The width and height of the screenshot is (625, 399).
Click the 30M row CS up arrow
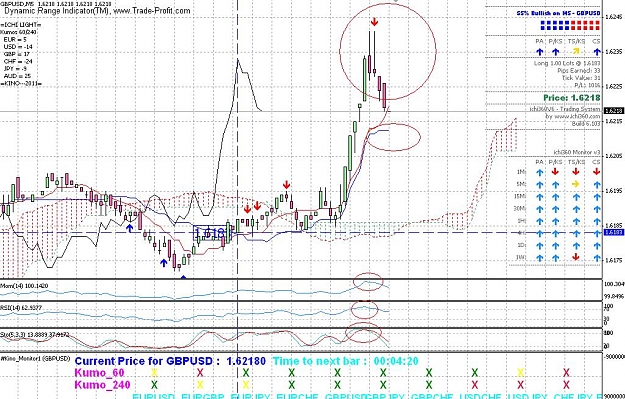596,209
